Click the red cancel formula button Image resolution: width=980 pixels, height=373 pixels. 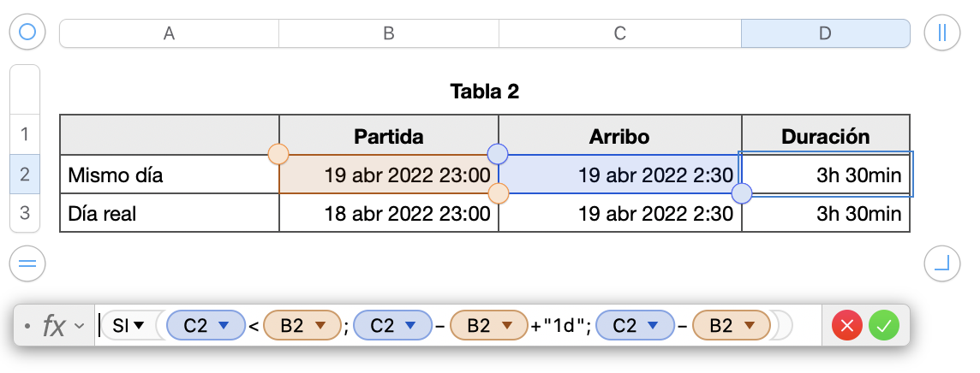(x=847, y=325)
